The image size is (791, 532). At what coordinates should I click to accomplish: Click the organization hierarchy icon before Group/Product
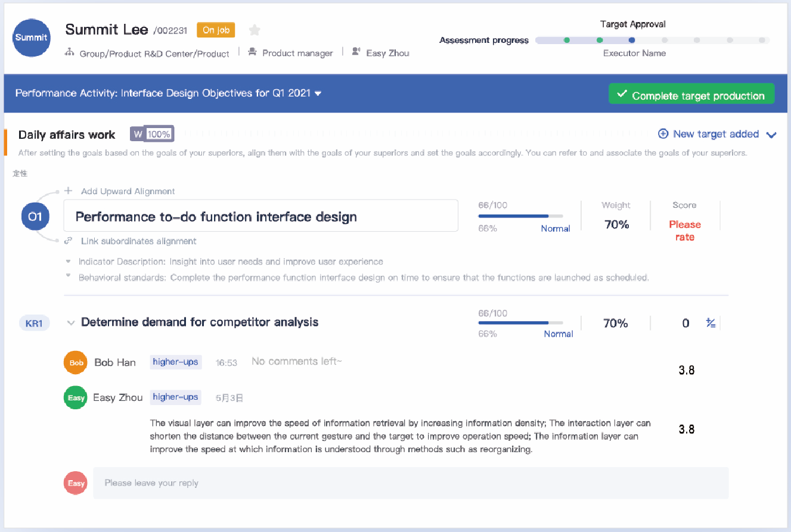(70, 52)
